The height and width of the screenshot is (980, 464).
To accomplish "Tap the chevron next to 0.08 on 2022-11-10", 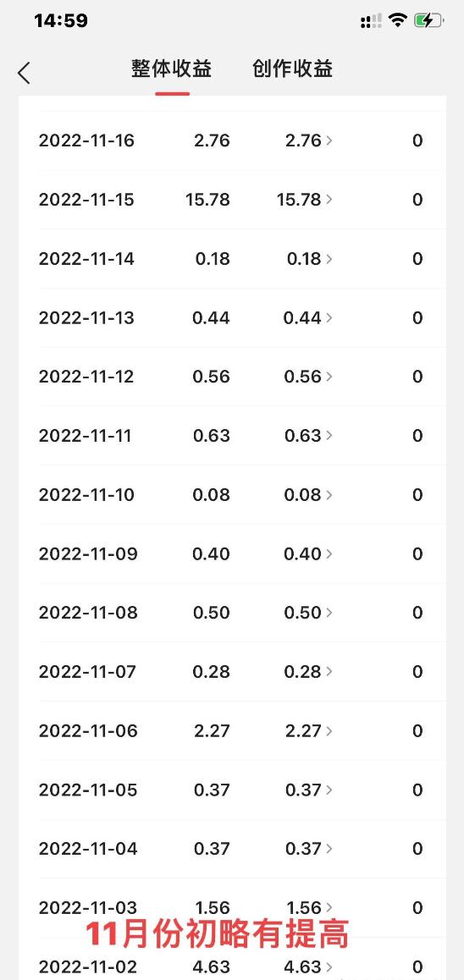I will (x=329, y=495).
